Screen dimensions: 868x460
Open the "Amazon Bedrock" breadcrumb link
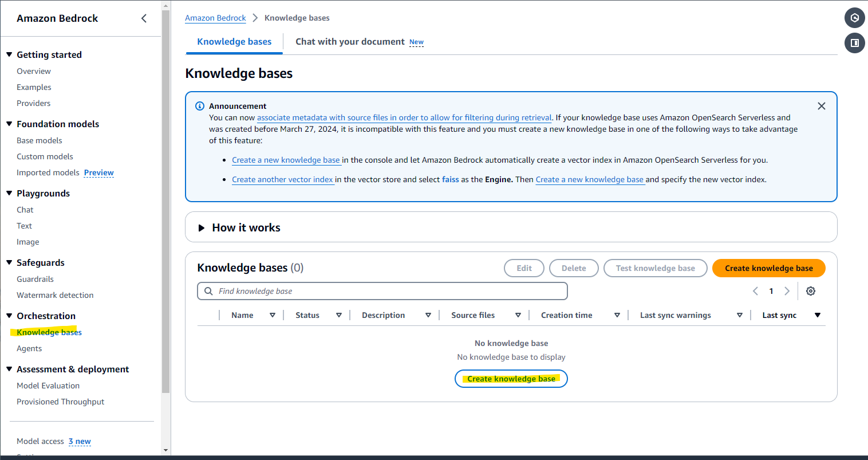pos(215,18)
